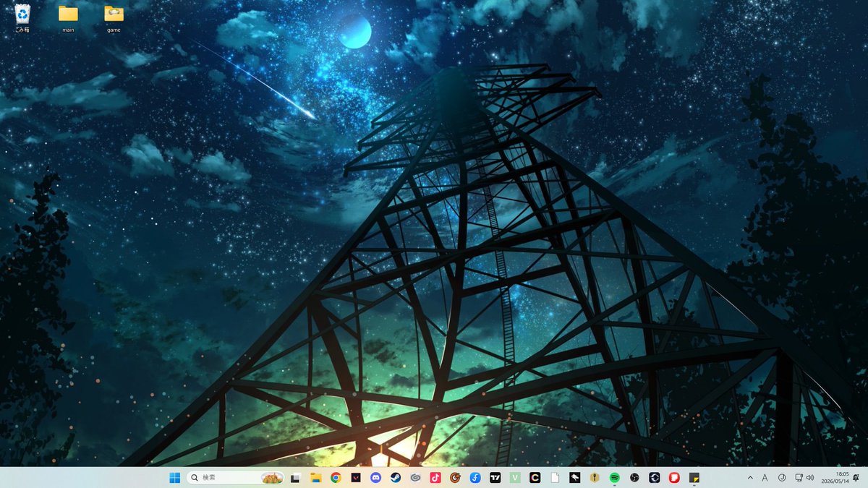This screenshot has width=868, height=488.
Task: Open Task View on the taskbar
Action: pos(295,478)
